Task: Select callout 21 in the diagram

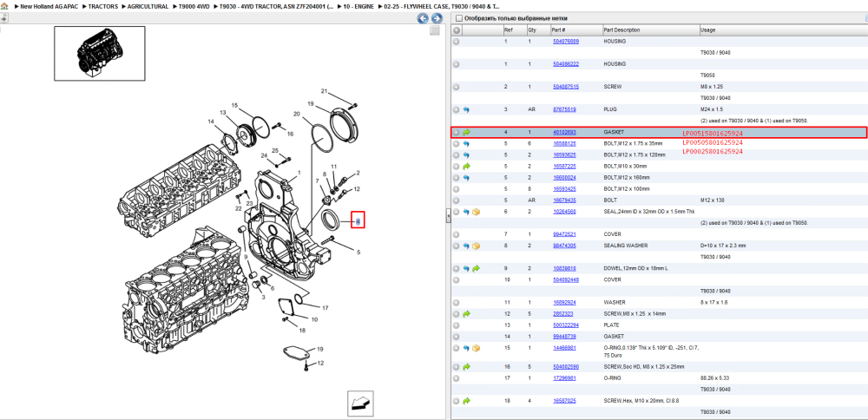Action: 325,91
